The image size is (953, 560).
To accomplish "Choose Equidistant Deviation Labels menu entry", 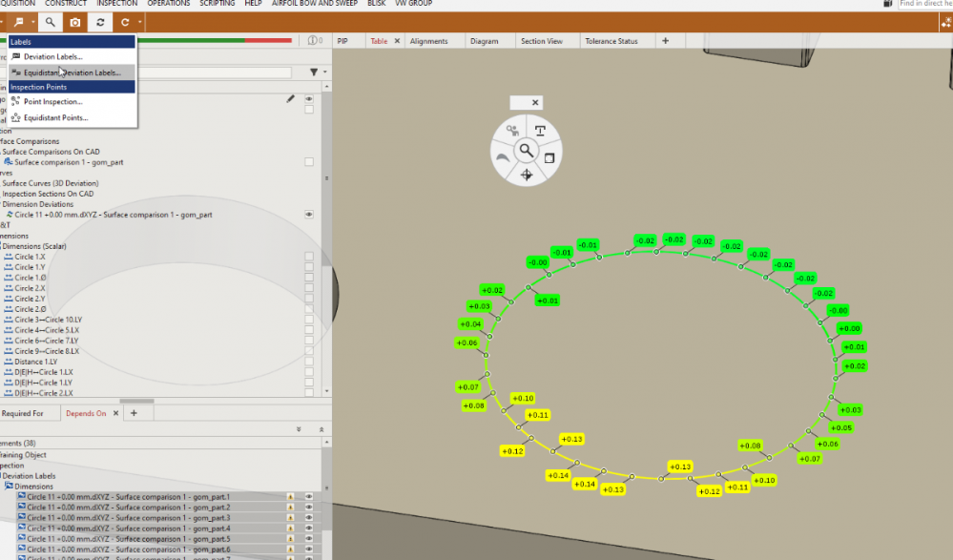I will (x=73, y=73).
